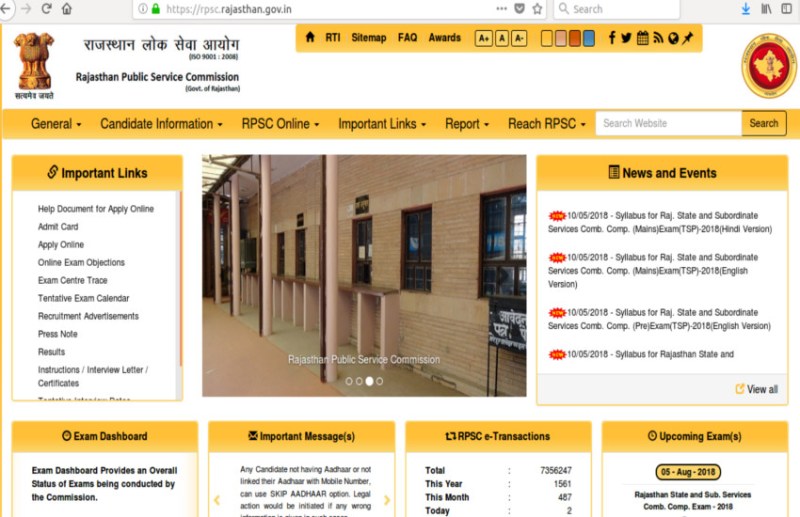This screenshot has height=517, width=800.
Task: Choose the yellow color theme swatch
Action: coord(546,38)
